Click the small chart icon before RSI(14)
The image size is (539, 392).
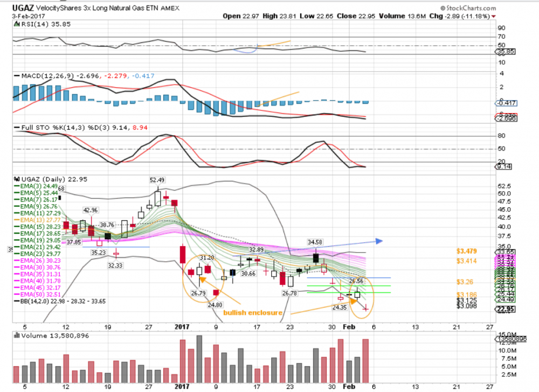coord(17,24)
